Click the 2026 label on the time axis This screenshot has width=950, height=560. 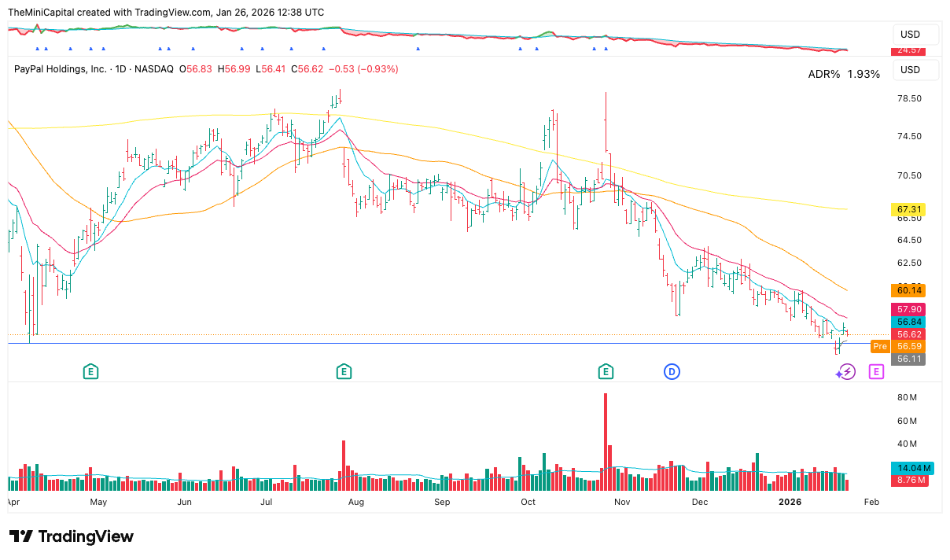(x=789, y=501)
